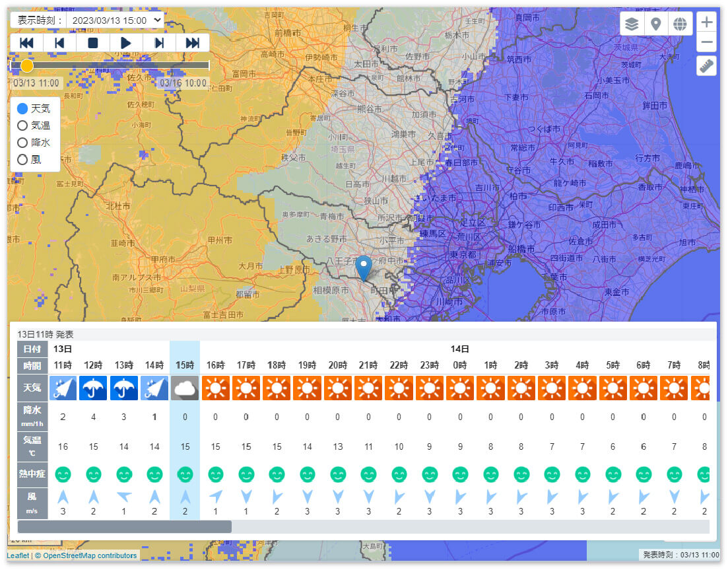
Task: Play the forecast animation
Action: coord(126,43)
